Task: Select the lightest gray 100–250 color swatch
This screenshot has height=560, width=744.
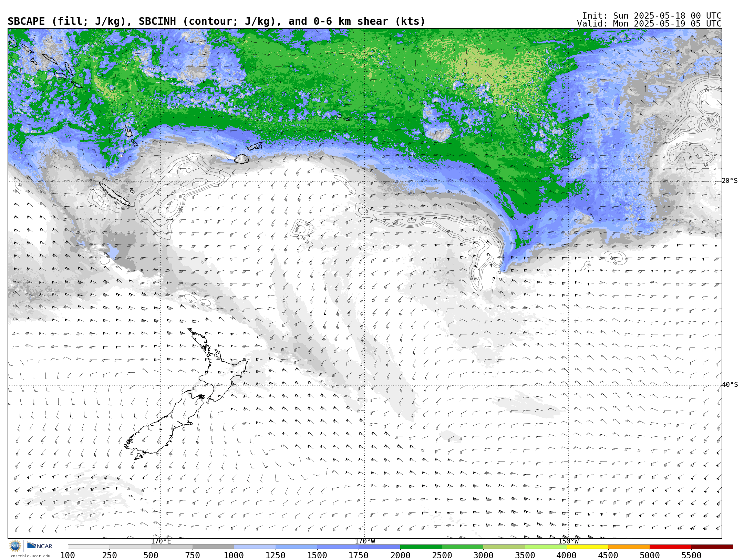Action: point(89,547)
